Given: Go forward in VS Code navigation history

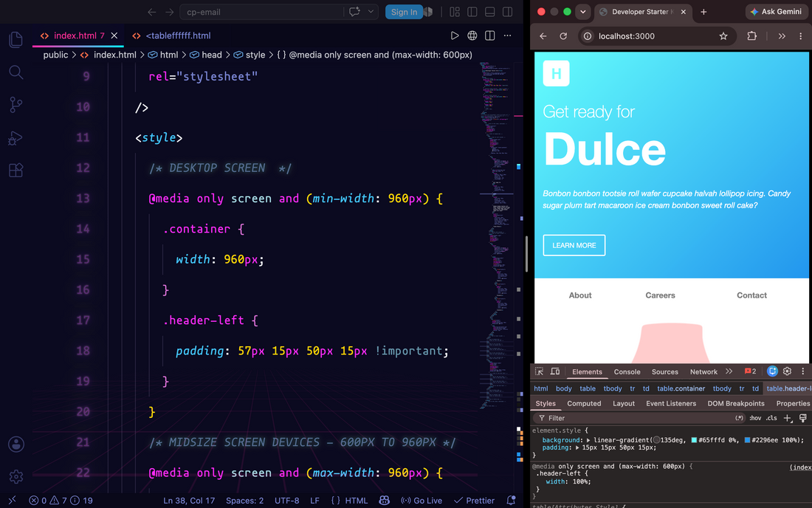Looking at the screenshot, I should tap(169, 12).
